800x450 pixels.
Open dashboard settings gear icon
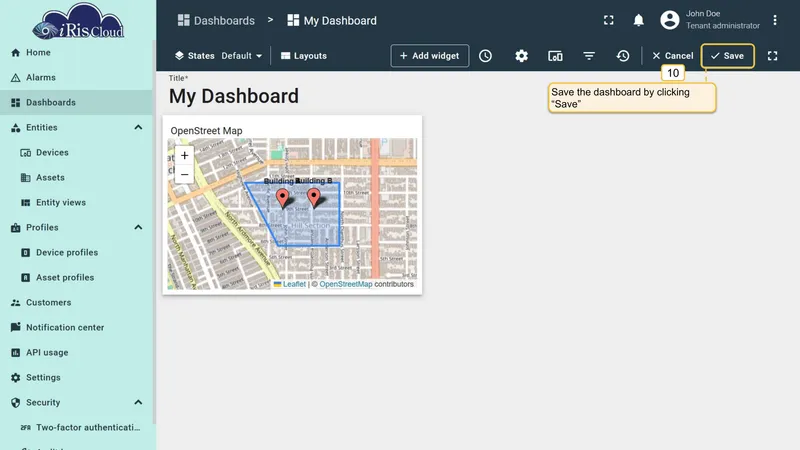click(521, 56)
